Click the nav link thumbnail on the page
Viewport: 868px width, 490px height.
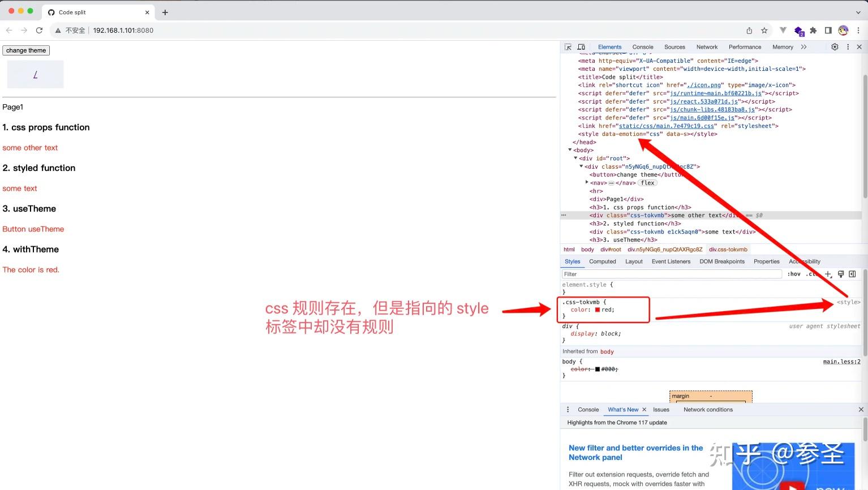coord(35,74)
